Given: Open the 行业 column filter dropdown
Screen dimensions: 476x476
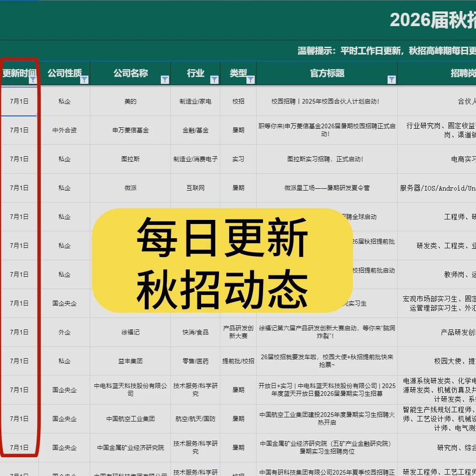Looking at the screenshot, I should tap(214, 80).
